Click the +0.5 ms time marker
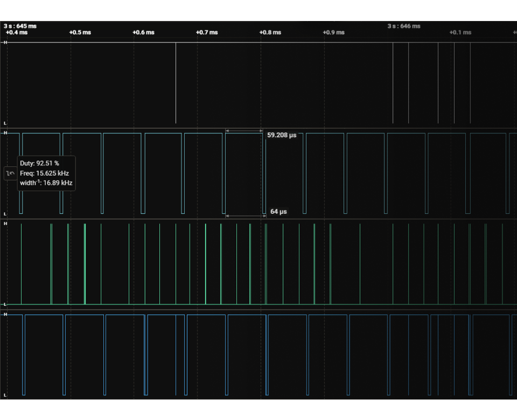The image size is (517, 420). pyautogui.click(x=80, y=32)
